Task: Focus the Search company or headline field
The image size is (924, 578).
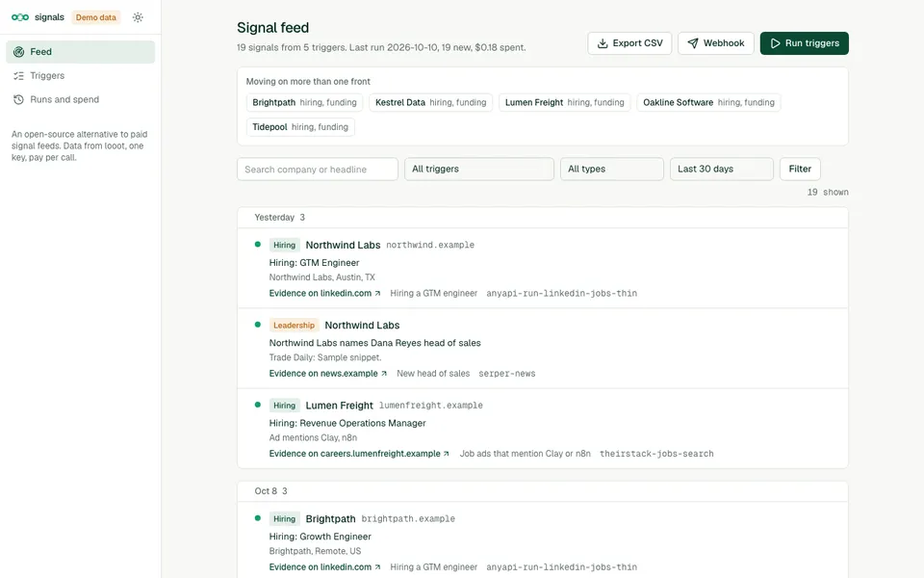Action: point(317,170)
